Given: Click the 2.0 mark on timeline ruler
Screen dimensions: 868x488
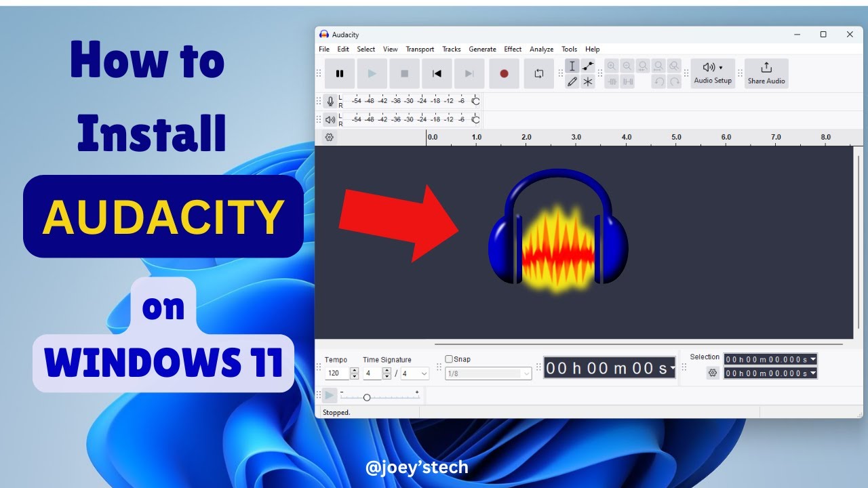Looking at the screenshot, I should (x=526, y=137).
